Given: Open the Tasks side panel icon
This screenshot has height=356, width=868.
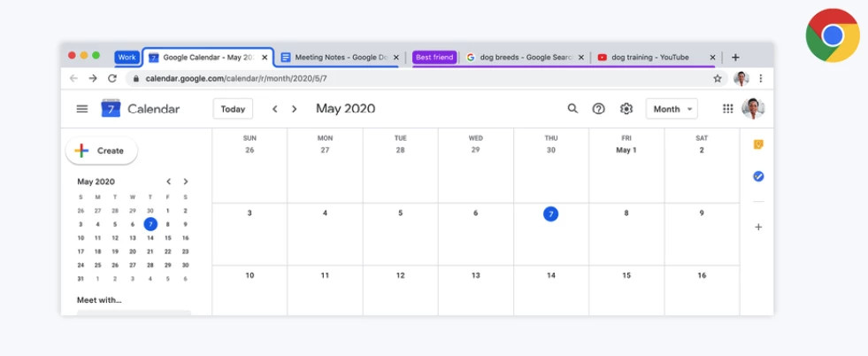Looking at the screenshot, I should (758, 176).
